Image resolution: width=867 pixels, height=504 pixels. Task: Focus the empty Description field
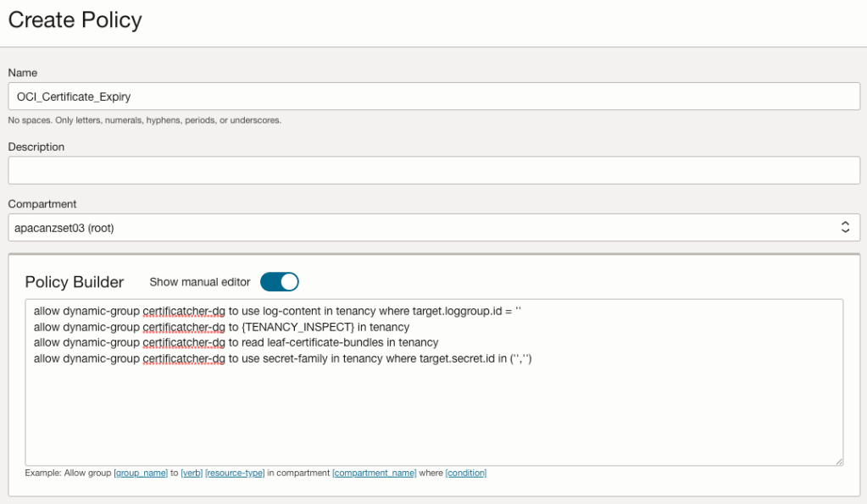pos(433,170)
